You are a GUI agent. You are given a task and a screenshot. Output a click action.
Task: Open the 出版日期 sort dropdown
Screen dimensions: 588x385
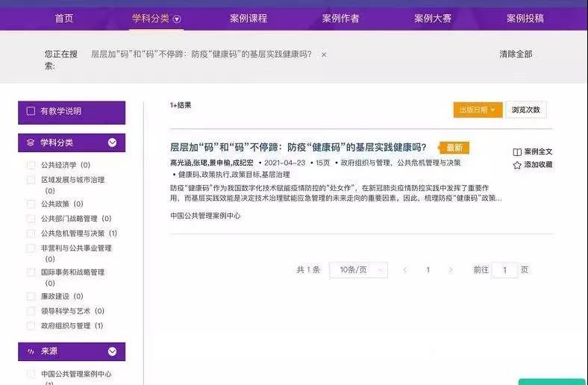478,110
